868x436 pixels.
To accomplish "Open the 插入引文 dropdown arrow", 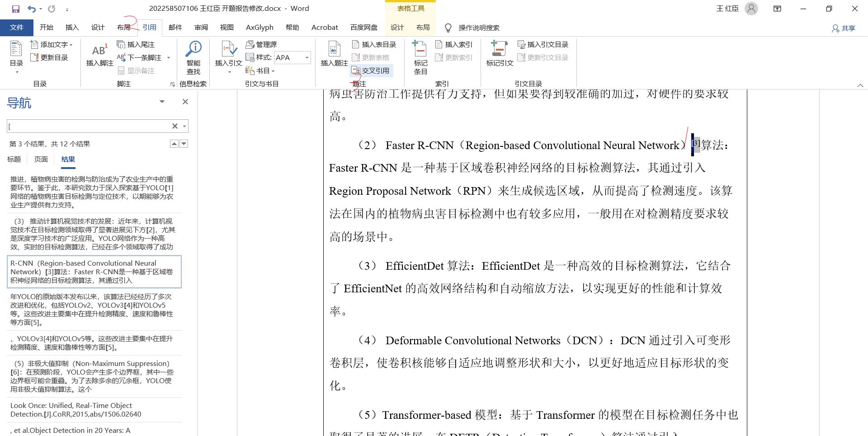I will coord(229,72).
